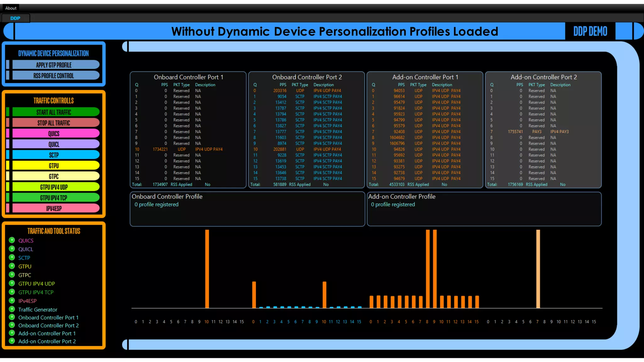Click '0 profile registered' under Onboard Controller Profile
This screenshot has height=362, width=644.
157,204
